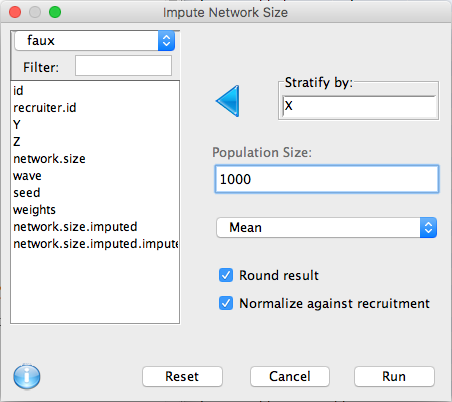Screen dimensions: 452x402
Task: Click the Run button
Action: [x=394, y=377]
